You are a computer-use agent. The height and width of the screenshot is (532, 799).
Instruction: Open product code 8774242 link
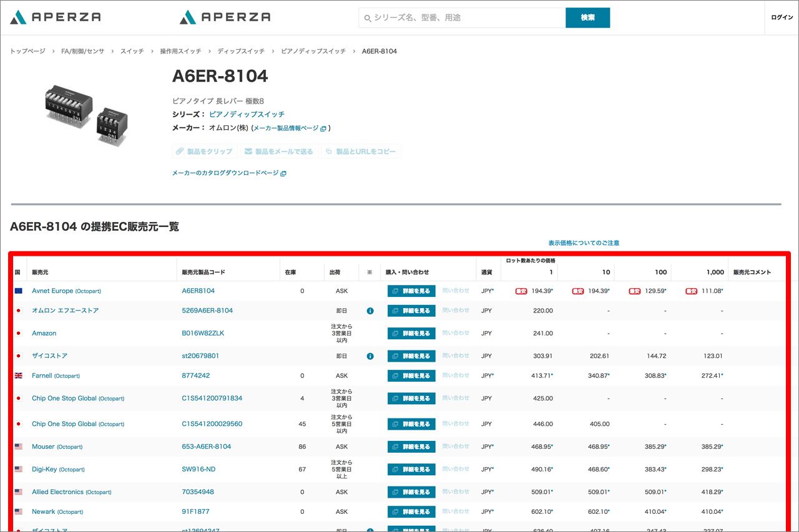coord(196,375)
